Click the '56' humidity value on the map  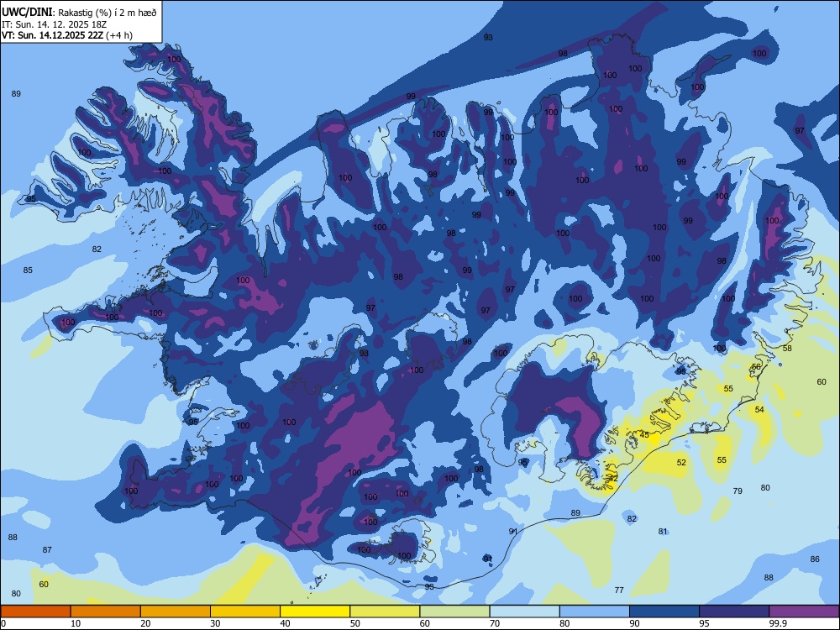[757, 367]
